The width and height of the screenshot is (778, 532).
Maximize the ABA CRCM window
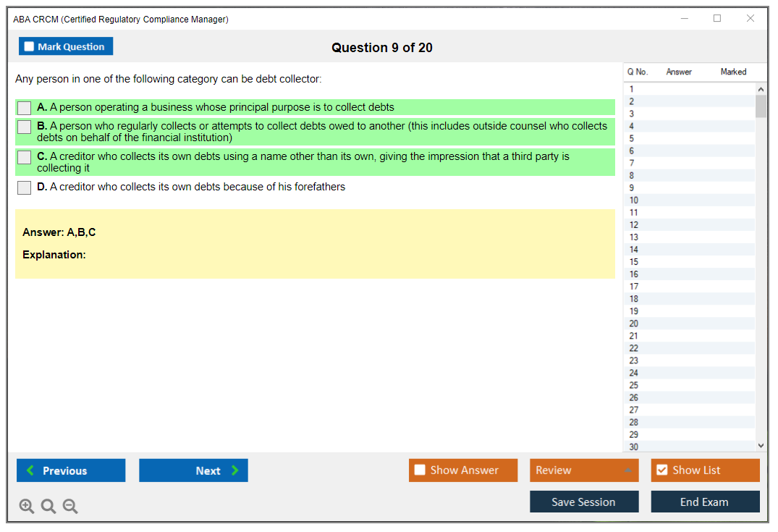tap(717, 19)
